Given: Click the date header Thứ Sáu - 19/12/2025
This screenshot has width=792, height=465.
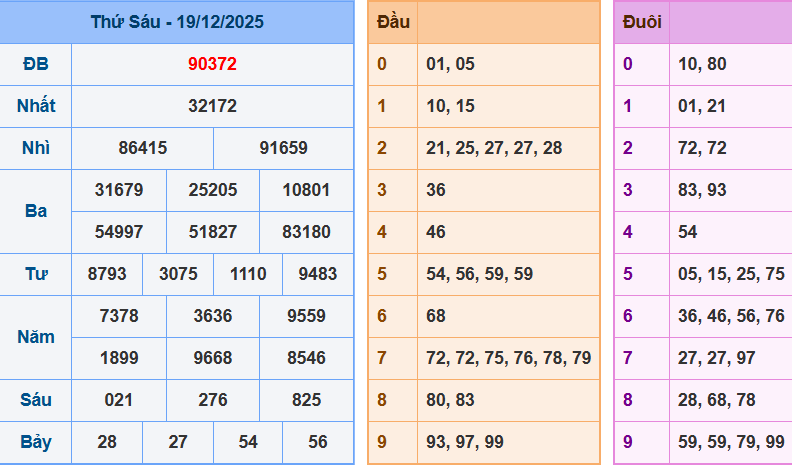Looking at the screenshot, I should [x=177, y=22].
